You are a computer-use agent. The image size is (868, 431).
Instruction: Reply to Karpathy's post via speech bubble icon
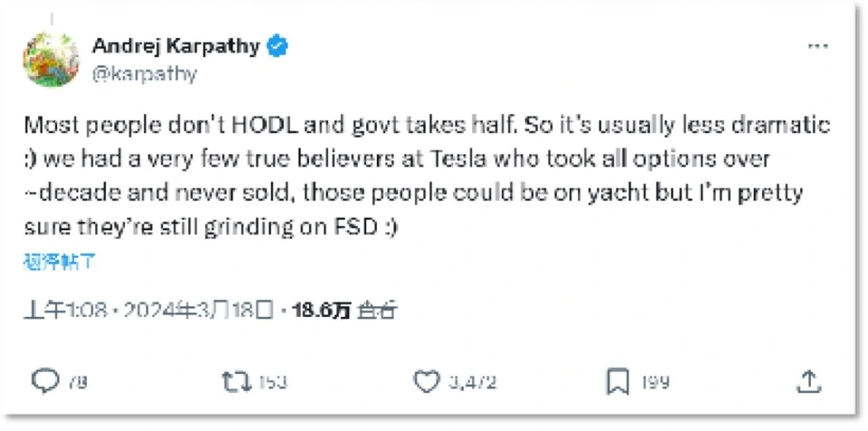click(45, 381)
